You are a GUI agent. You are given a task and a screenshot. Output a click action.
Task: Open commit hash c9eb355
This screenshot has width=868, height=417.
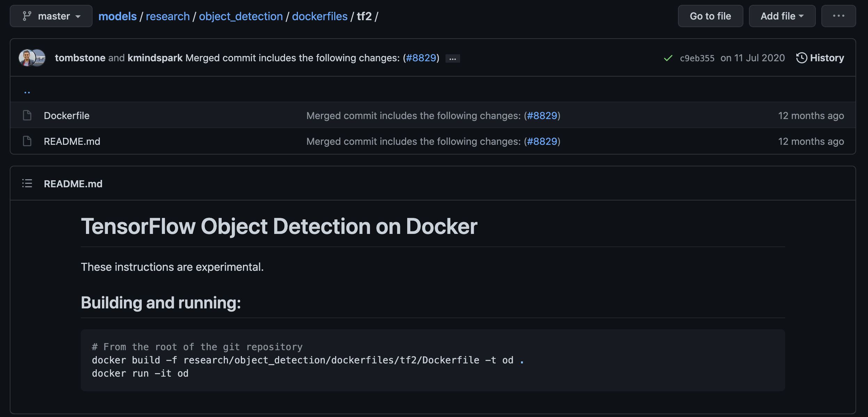[697, 58]
